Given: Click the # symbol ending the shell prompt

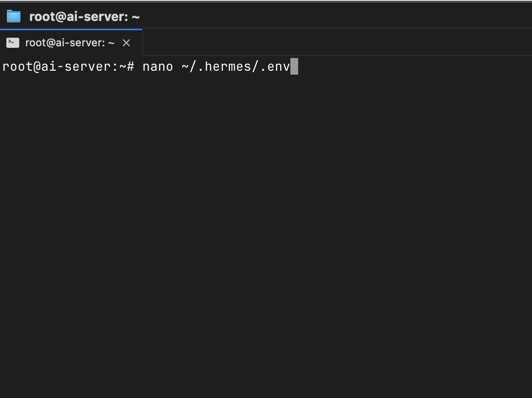Looking at the screenshot, I should [131, 66].
